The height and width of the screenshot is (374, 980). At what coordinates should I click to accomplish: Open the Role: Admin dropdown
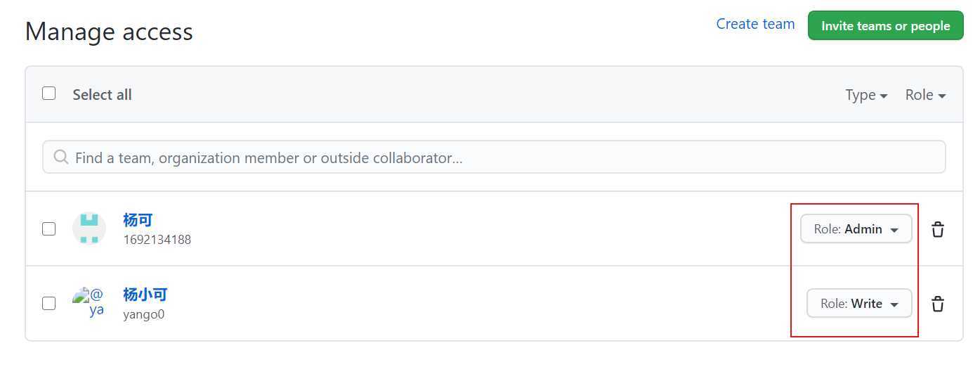click(x=856, y=229)
